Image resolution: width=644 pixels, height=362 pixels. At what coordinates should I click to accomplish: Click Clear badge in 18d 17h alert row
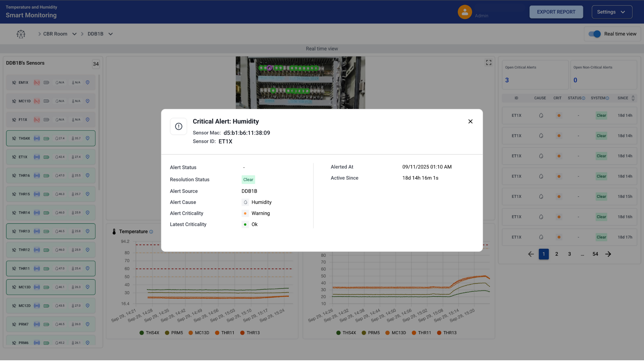pos(601,237)
